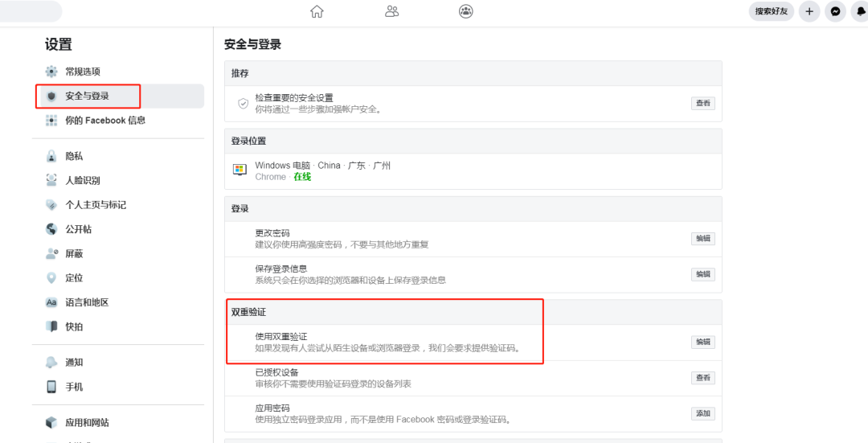Open 手机 settings menu item
Screen dimensions: 868x443
118,387
